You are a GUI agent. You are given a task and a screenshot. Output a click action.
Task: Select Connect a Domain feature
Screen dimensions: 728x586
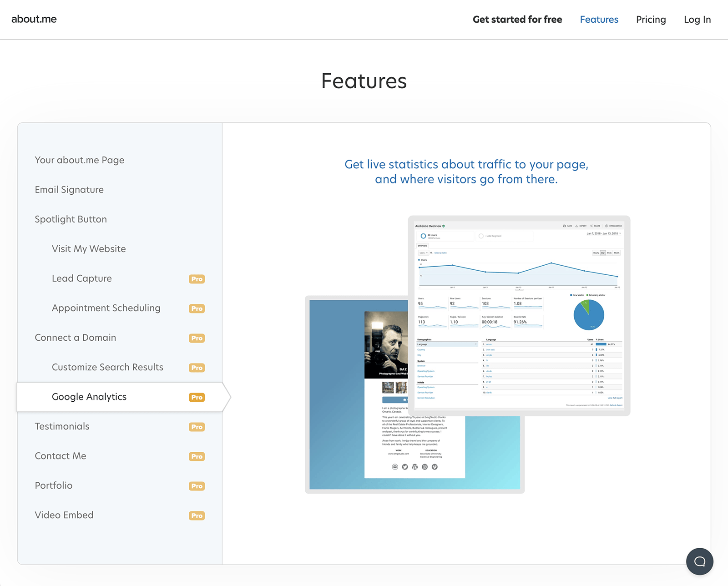[76, 338]
